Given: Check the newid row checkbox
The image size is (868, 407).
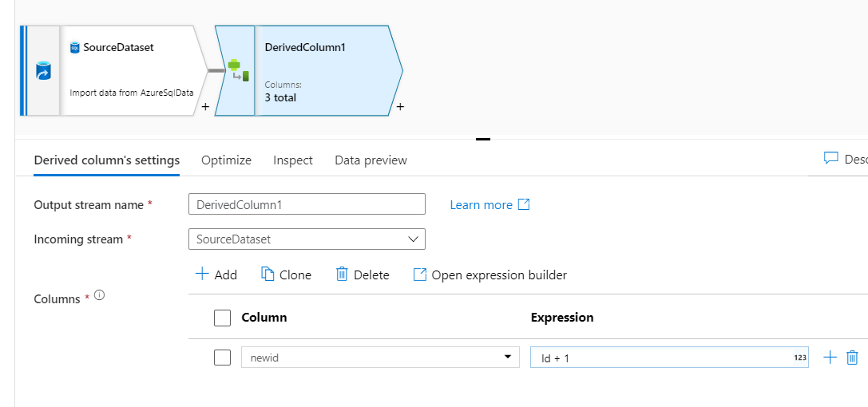Looking at the screenshot, I should pos(223,358).
